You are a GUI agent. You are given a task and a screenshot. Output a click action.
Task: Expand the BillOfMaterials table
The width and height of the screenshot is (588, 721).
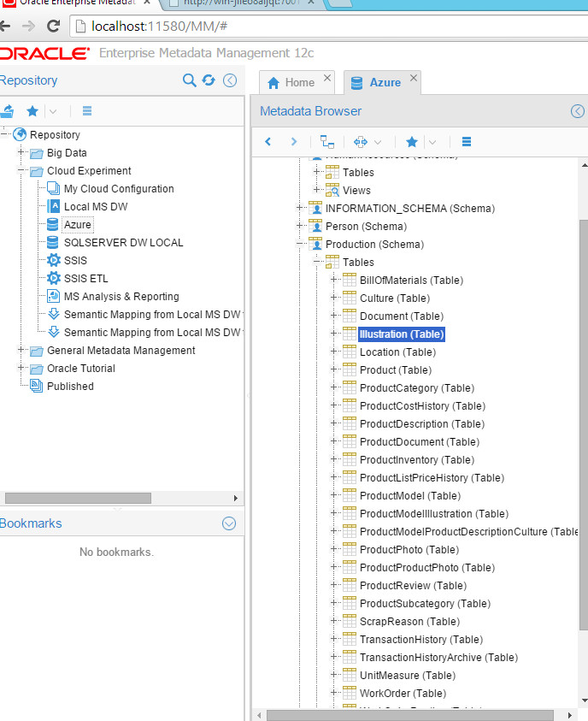[x=334, y=280]
